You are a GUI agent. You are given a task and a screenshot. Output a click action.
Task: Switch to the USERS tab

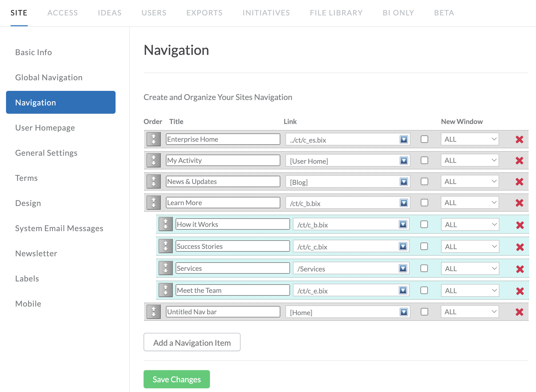154,13
